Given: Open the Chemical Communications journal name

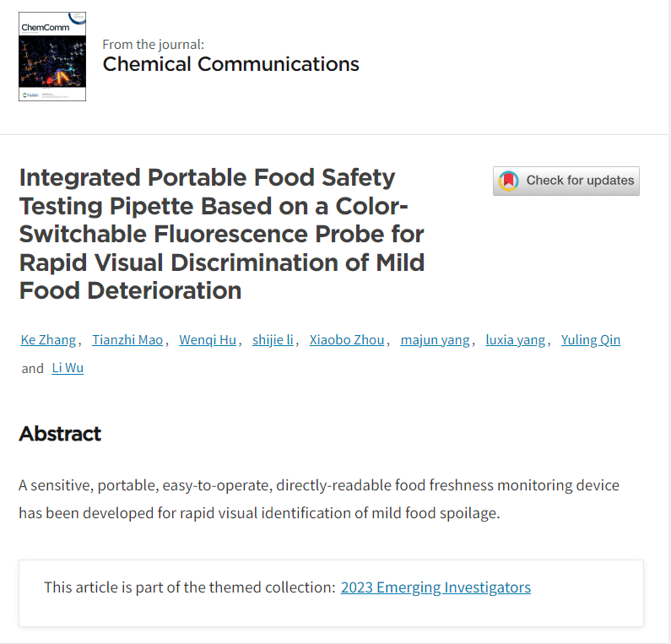Looking at the screenshot, I should 230,64.
